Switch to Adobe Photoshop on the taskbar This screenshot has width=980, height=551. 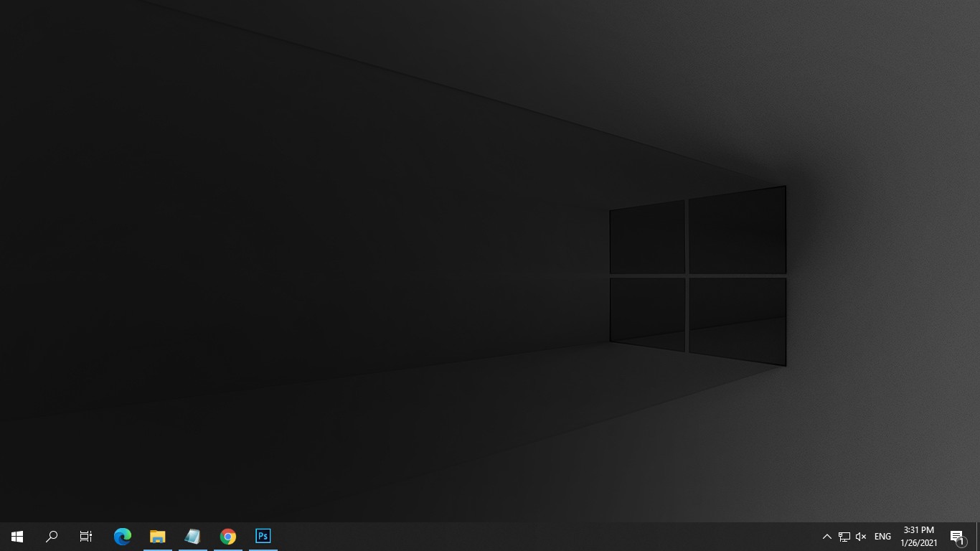click(263, 537)
